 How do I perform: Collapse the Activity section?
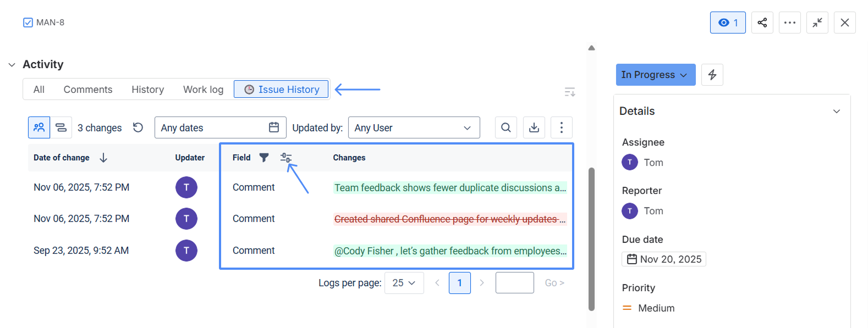[12, 65]
